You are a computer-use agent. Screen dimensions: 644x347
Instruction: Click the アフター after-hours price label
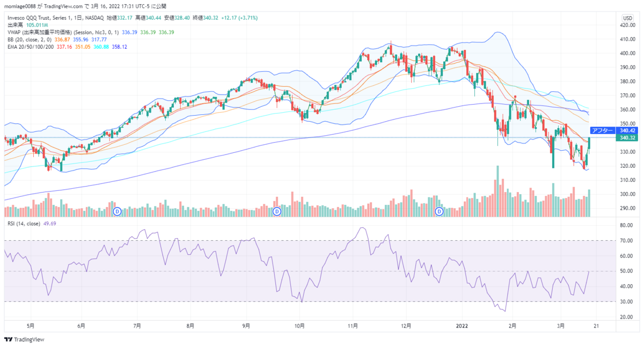(602, 130)
